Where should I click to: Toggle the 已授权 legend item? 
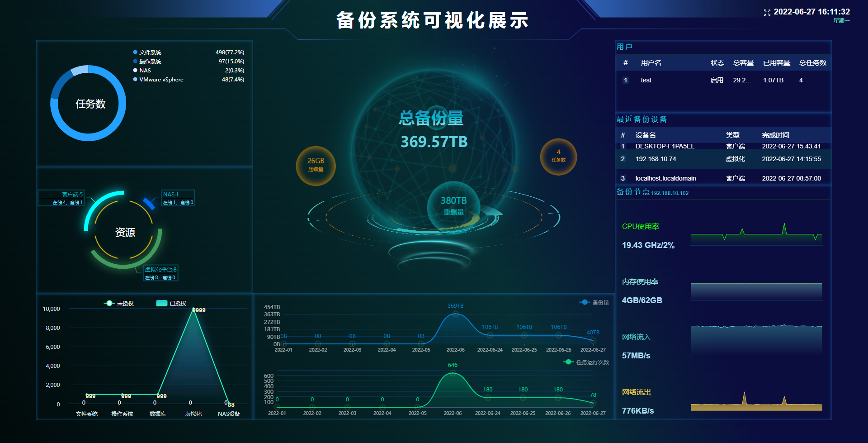(x=171, y=303)
